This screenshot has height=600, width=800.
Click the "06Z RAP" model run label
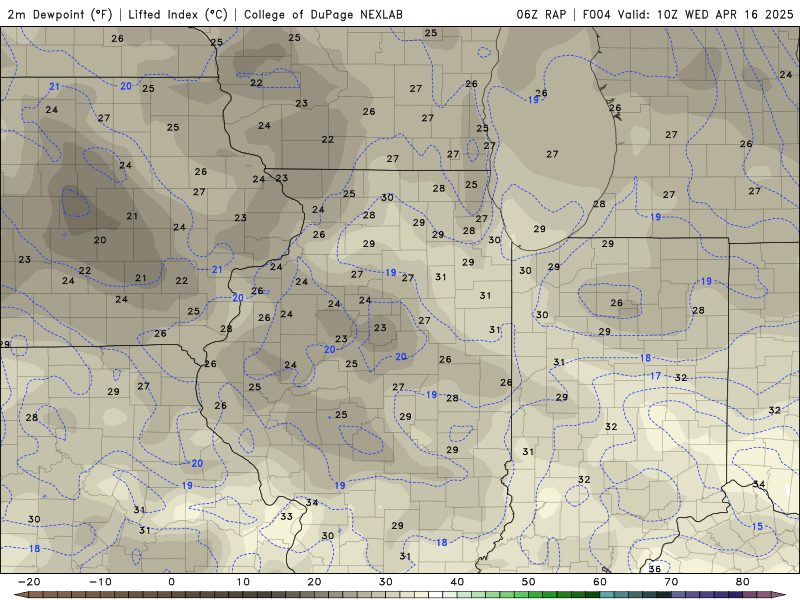(x=541, y=14)
